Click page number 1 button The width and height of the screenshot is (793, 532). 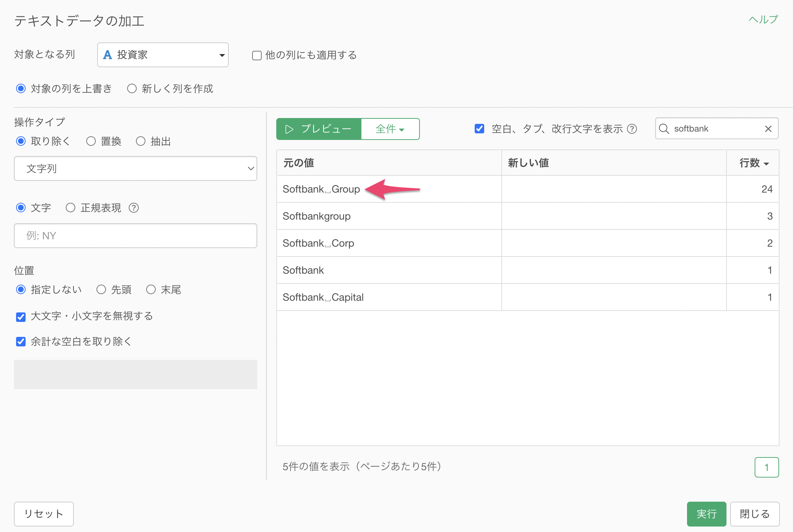click(767, 467)
